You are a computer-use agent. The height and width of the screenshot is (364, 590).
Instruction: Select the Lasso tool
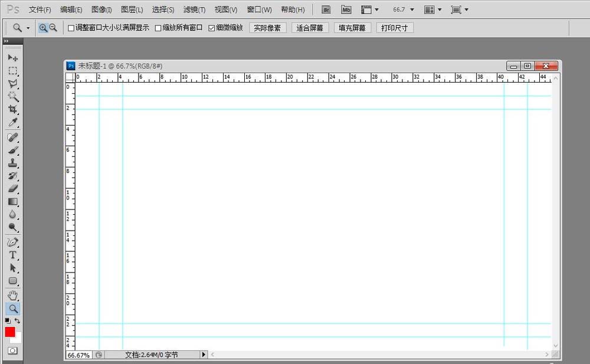coord(13,84)
